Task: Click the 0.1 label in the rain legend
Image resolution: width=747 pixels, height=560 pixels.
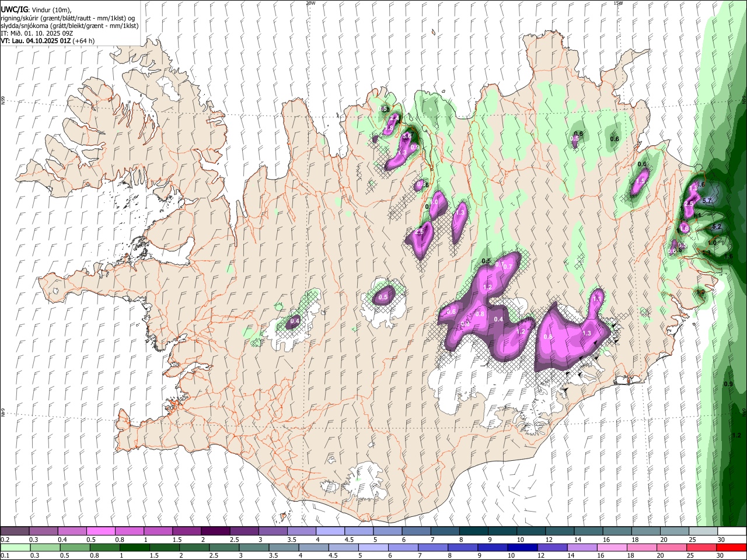Action: 5,556
